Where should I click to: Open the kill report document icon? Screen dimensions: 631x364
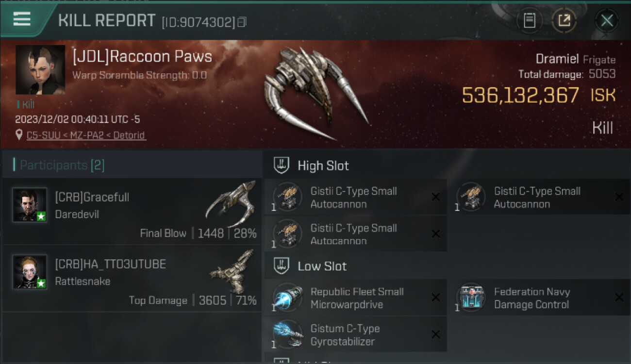click(x=530, y=20)
